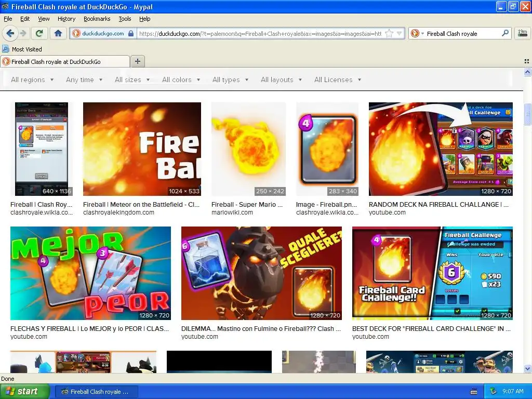Select the Fireball Clash royale at DuckDuckGo tab
This screenshot has height=399, width=532.
tap(65, 61)
